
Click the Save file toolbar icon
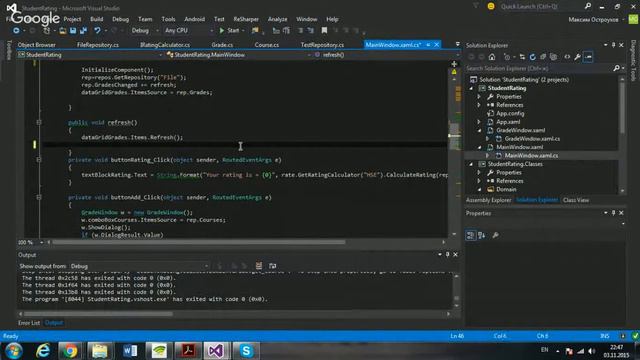(x=73, y=31)
